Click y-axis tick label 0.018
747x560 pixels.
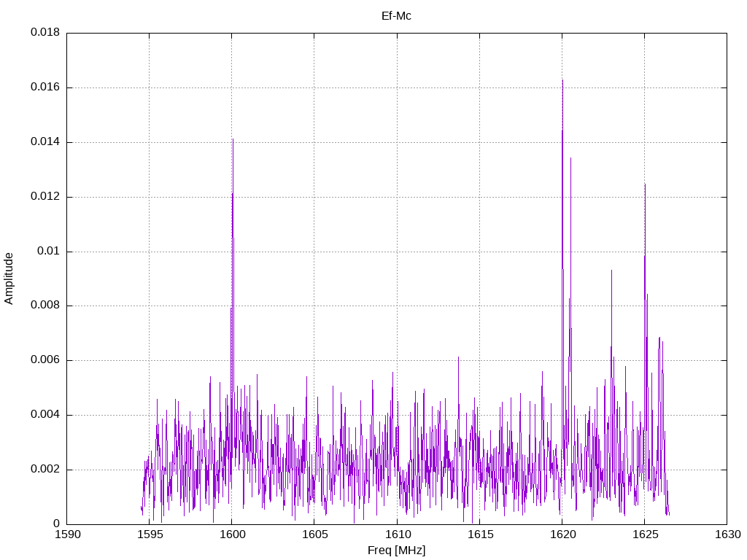click(45, 32)
